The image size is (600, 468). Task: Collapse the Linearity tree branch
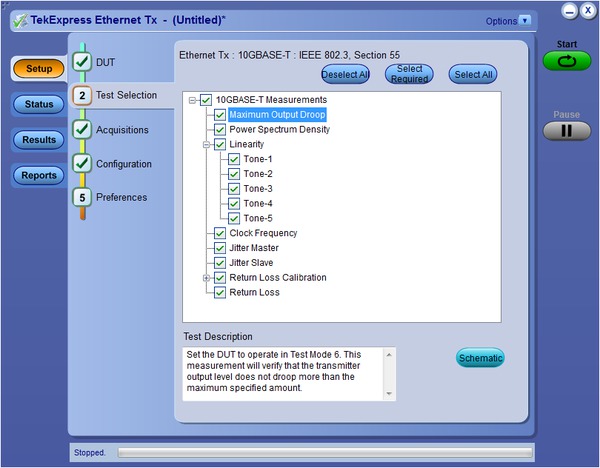pyautogui.click(x=207, y=145)
